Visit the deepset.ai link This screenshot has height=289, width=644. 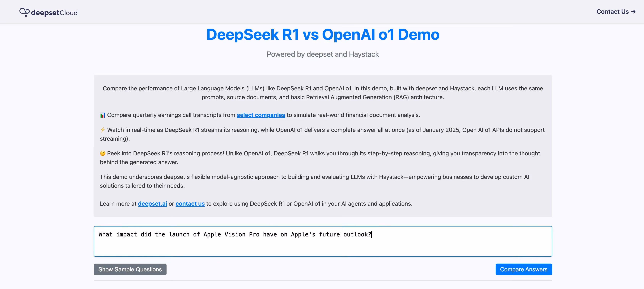tap(152, 204)
